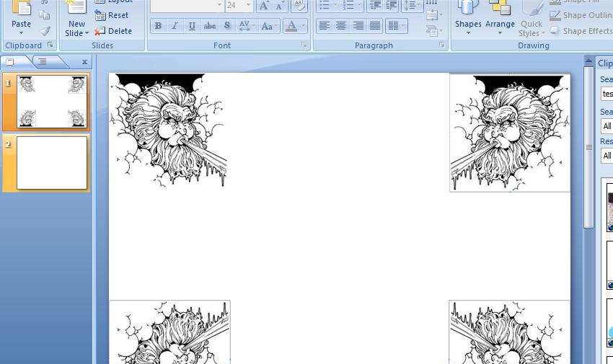Click the Increase List Level icon
The height and width of the screenshot is (364, 613).
coord(391,6)
